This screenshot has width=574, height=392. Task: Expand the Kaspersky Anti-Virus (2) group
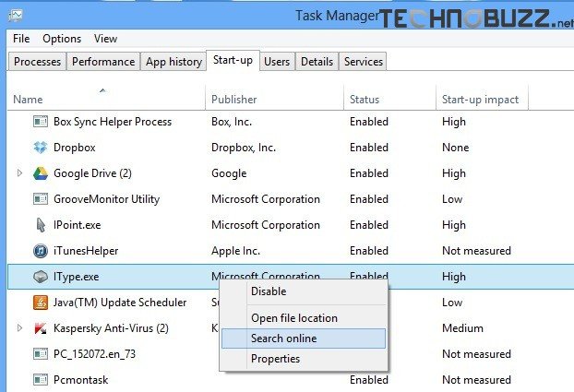click(19, 328)
